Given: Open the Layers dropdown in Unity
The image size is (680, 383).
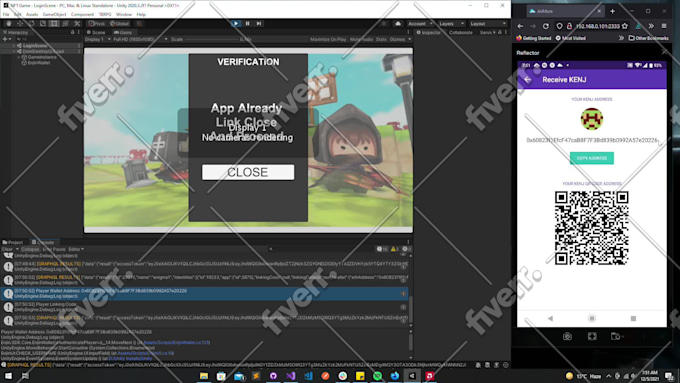Looking at the screenshot, I should coord(451,23).
